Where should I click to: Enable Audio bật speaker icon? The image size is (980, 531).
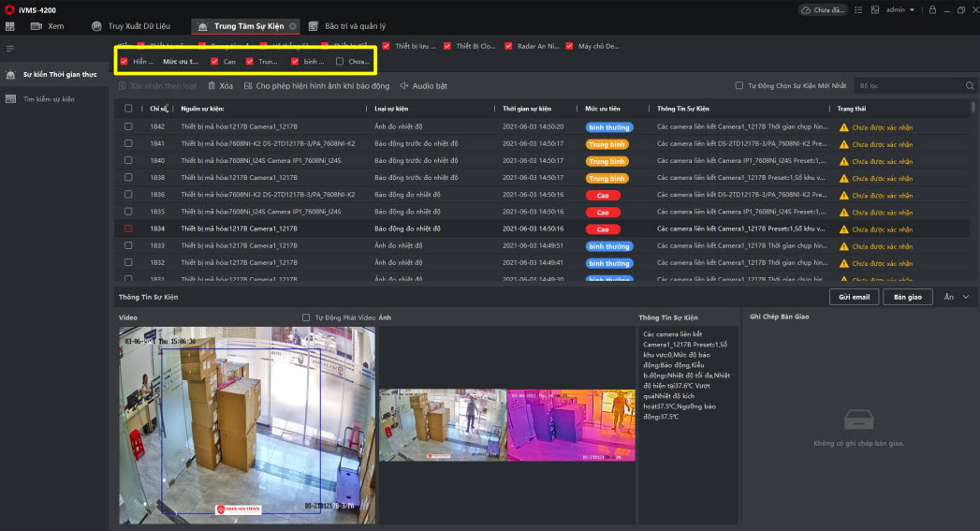(404, 86)
